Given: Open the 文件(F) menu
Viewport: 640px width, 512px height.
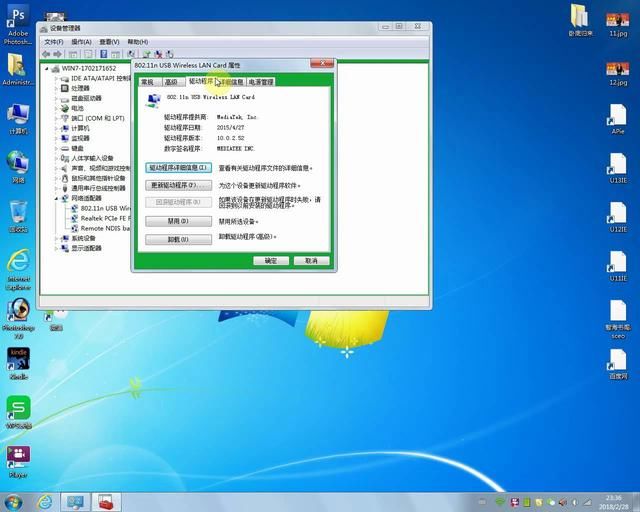Looking at the screenshot, I should [52, 42].
